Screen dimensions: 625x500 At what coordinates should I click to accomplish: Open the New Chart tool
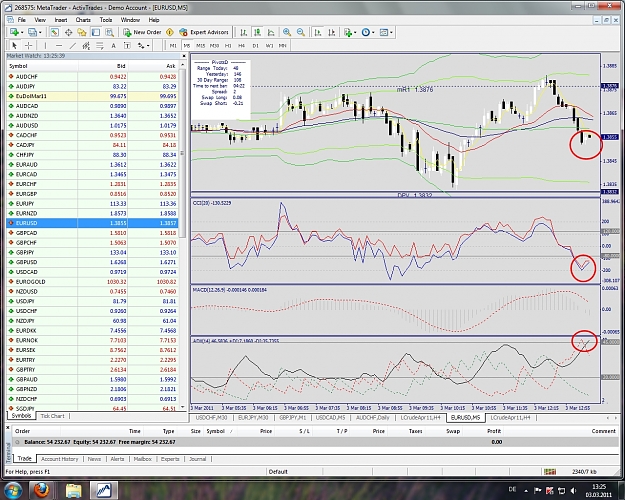pyautogui.click(x=14, y=32)
